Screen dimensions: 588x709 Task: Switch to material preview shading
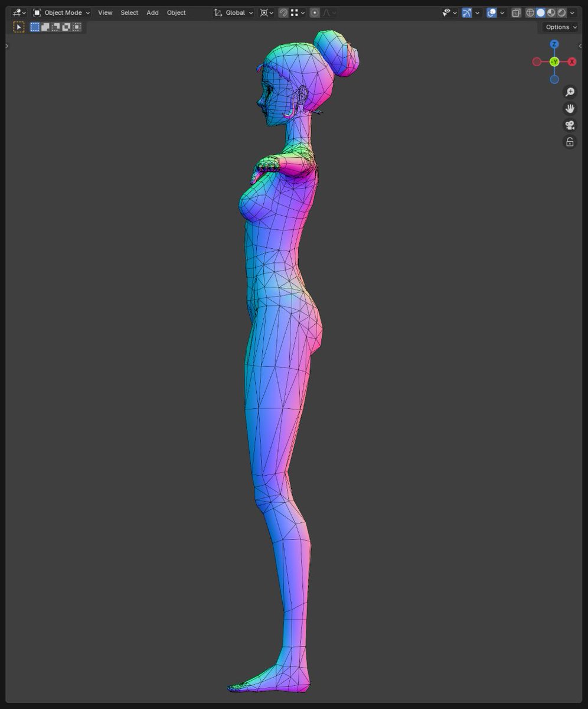[x=551, y=12]
